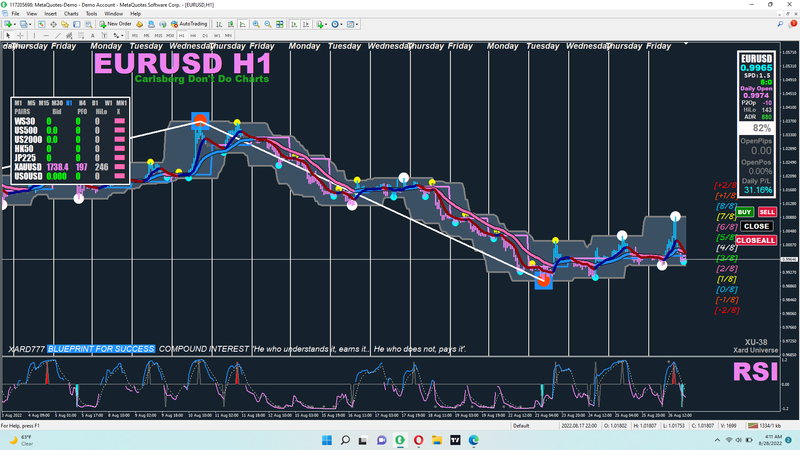Expand the Periodicity dropdown arrow

click(x=341, y=24)
